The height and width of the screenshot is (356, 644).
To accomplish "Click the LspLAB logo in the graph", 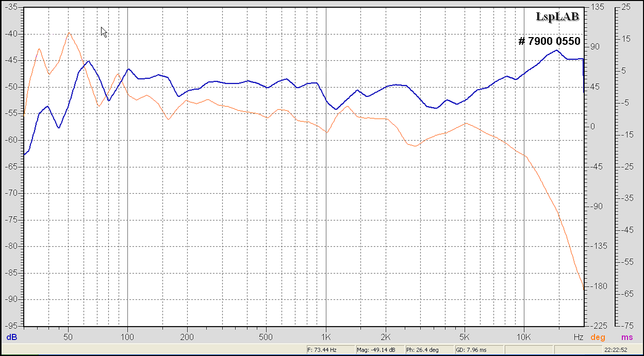I will pyautogui.click(x=558, y=17).
